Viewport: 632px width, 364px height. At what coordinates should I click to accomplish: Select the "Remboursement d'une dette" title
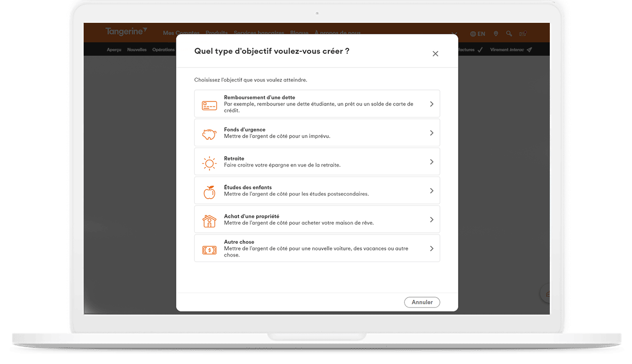259,97
